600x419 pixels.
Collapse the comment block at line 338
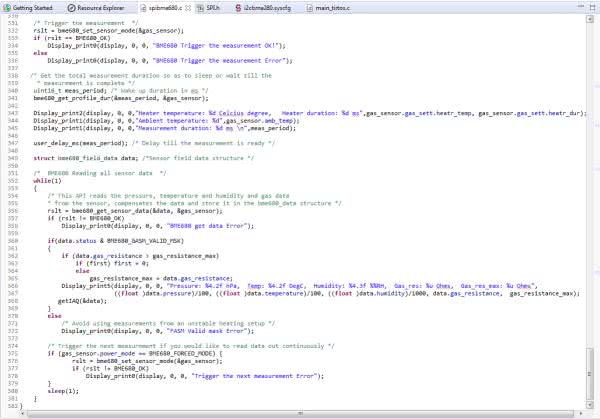click(27, 75)
